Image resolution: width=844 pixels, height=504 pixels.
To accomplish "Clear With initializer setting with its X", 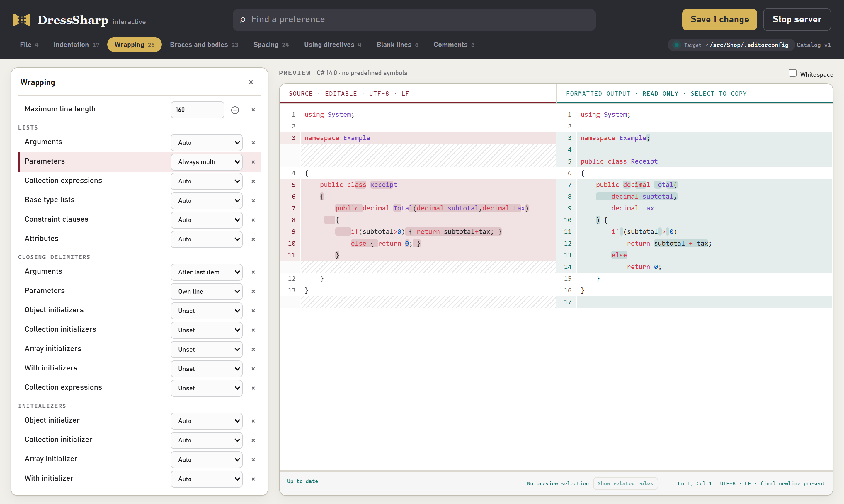I will click(253, 479).
